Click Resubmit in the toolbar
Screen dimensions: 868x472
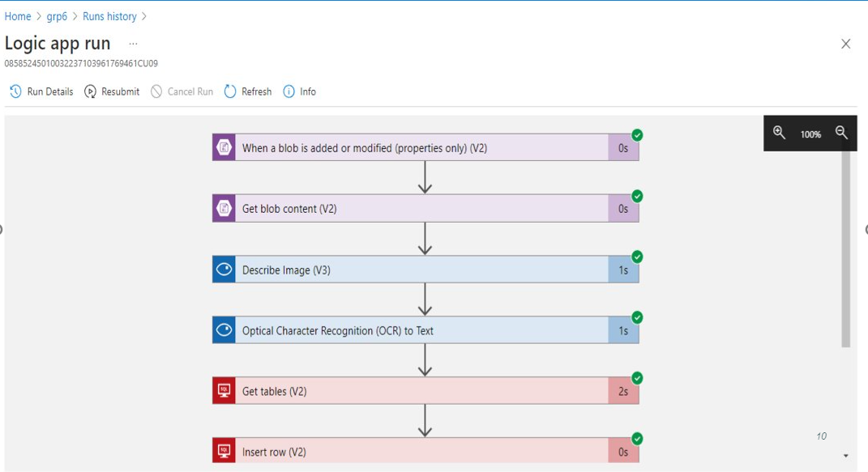click(89, 91)
